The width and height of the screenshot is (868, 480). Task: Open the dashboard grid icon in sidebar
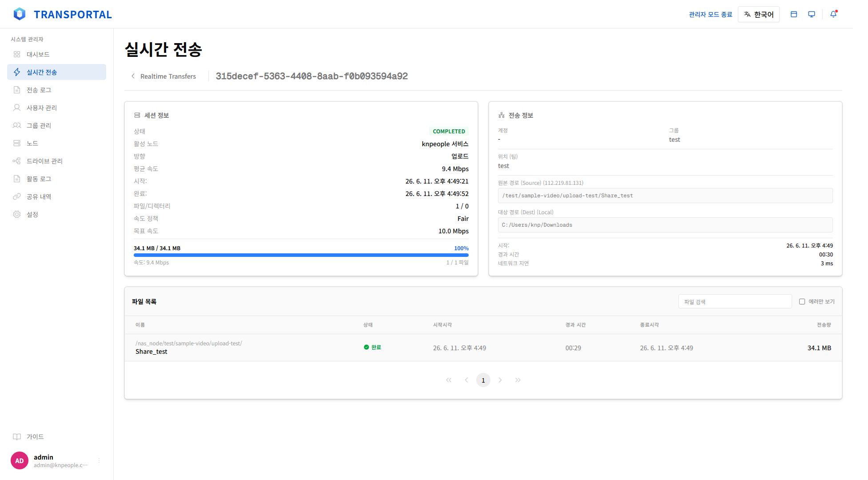[17, 54]
